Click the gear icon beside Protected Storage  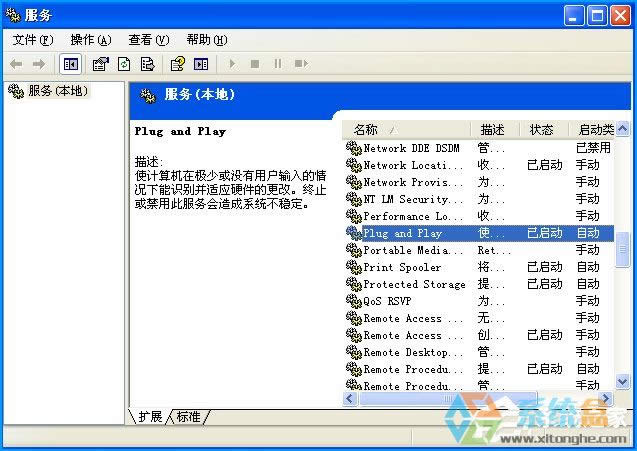[x=353, y=284]
